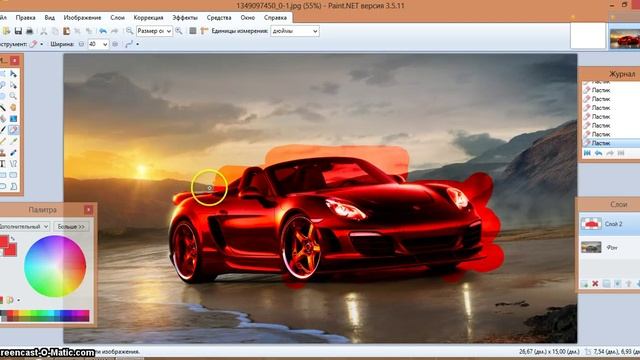Close the Палитра window

tap(88, 210)
